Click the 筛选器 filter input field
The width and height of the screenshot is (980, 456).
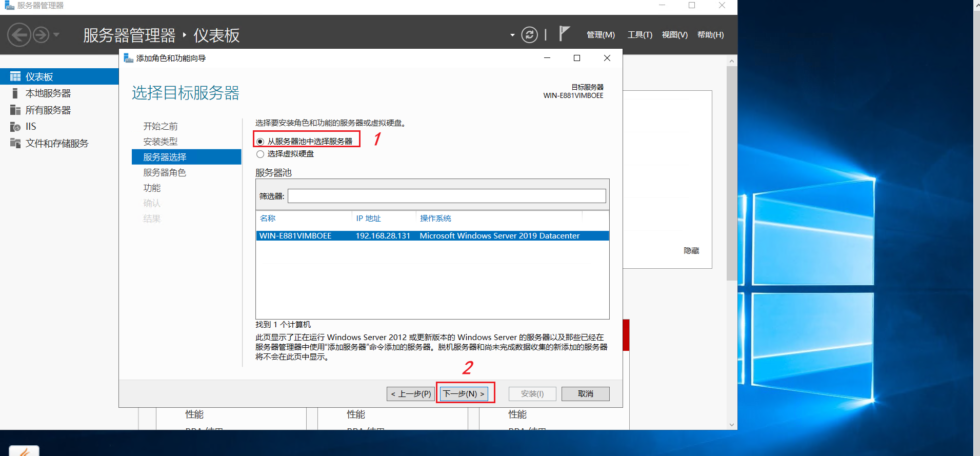tap(447, 196)
